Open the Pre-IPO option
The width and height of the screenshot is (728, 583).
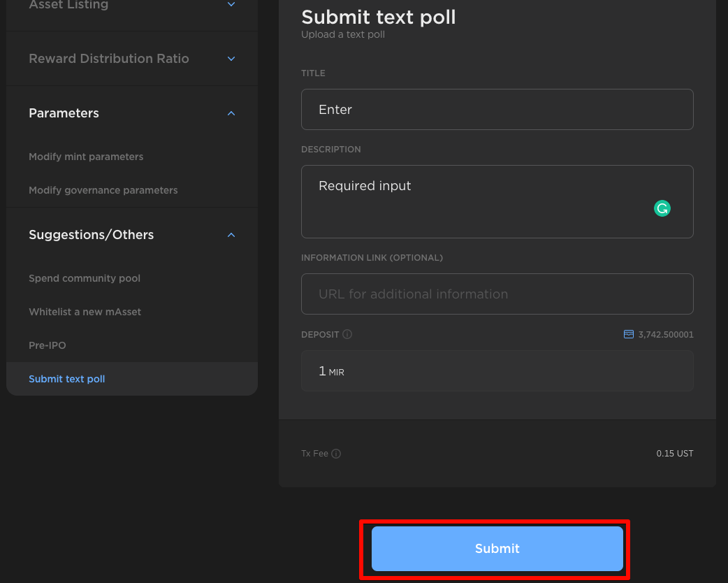point(48,345)
